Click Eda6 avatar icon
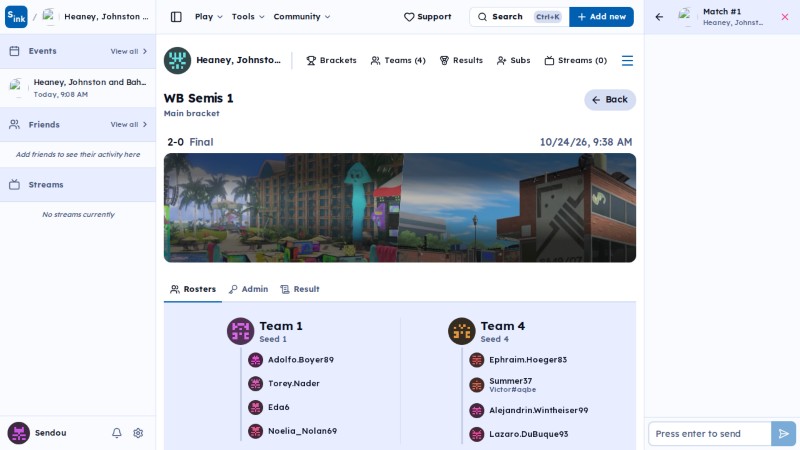 coord(255,408)
